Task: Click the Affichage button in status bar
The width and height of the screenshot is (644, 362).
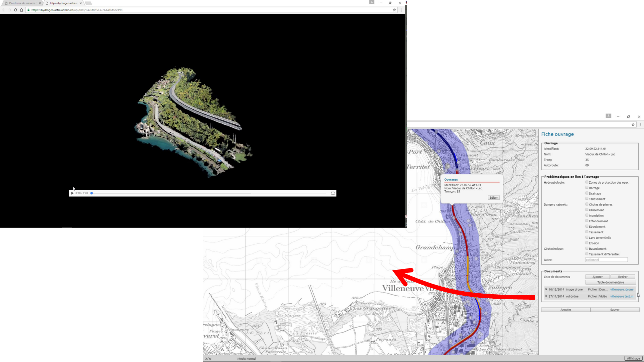Action: pos(633,358)
